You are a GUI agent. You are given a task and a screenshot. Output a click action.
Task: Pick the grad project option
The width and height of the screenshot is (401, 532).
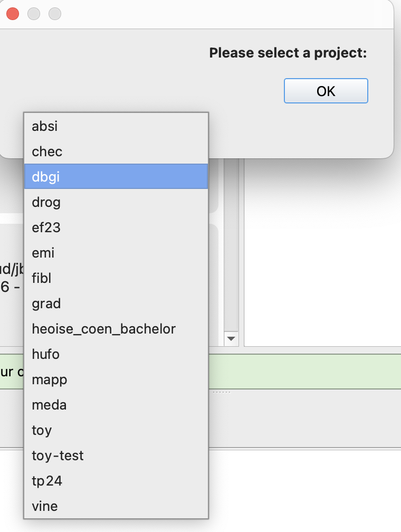(116, 303)
